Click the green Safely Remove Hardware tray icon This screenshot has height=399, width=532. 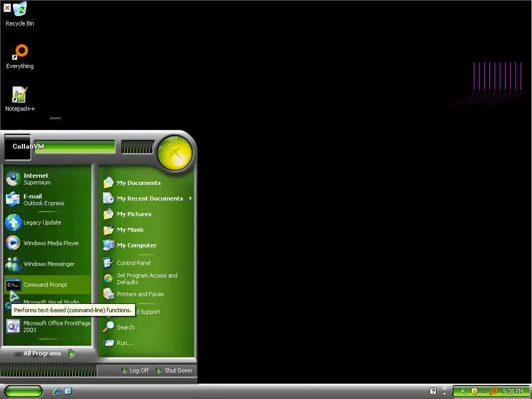pyautogui.click(x=462, y=391)
